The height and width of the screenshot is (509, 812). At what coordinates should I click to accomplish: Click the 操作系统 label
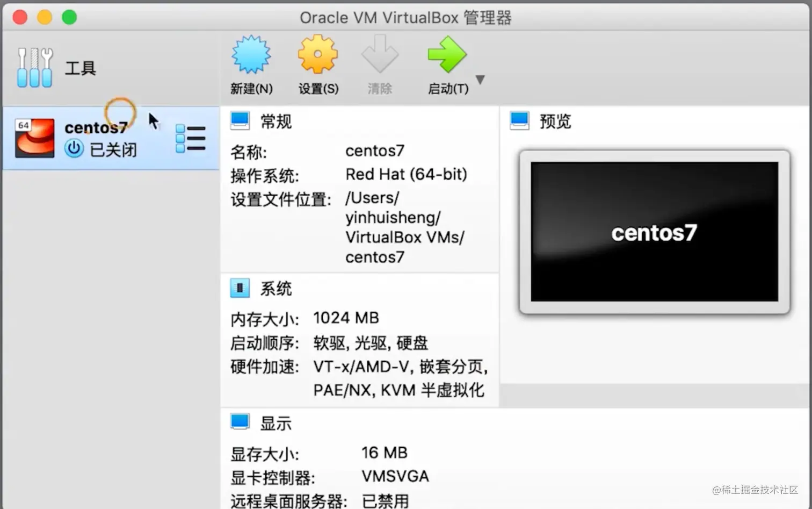(265, 176)
